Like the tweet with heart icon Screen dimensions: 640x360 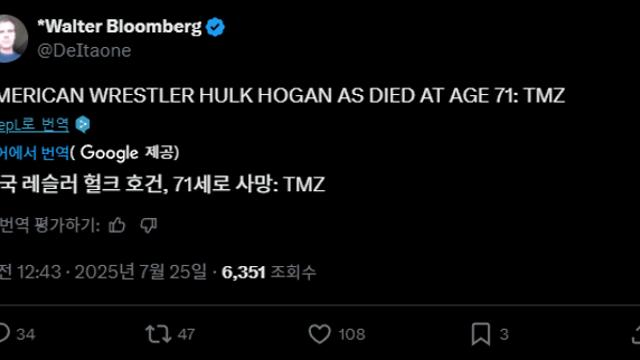(x=319, y=334)
